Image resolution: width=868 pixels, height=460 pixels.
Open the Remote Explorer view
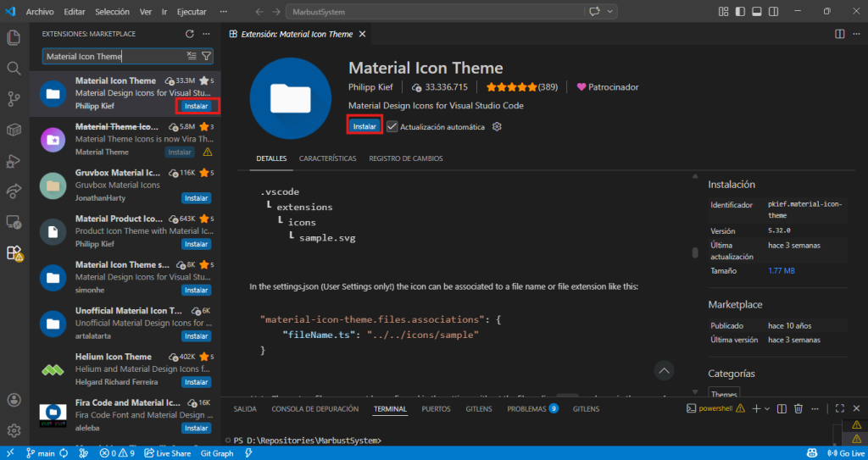(14, 223)
